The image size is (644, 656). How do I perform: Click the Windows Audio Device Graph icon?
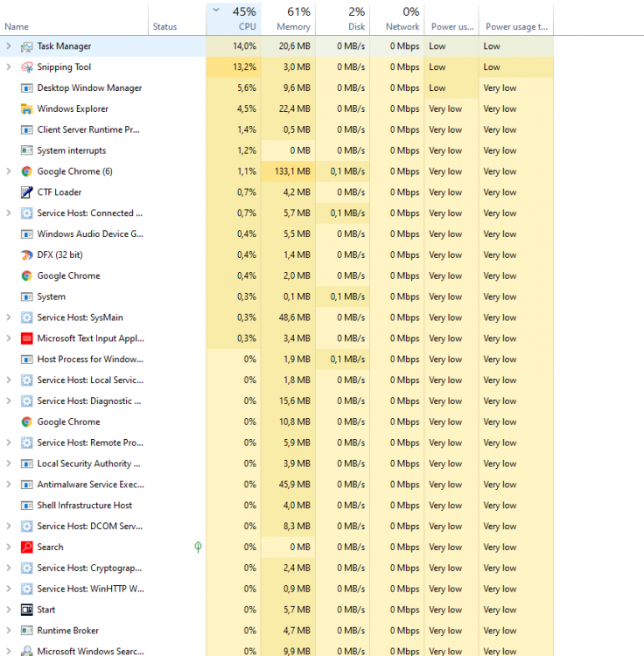27,234
